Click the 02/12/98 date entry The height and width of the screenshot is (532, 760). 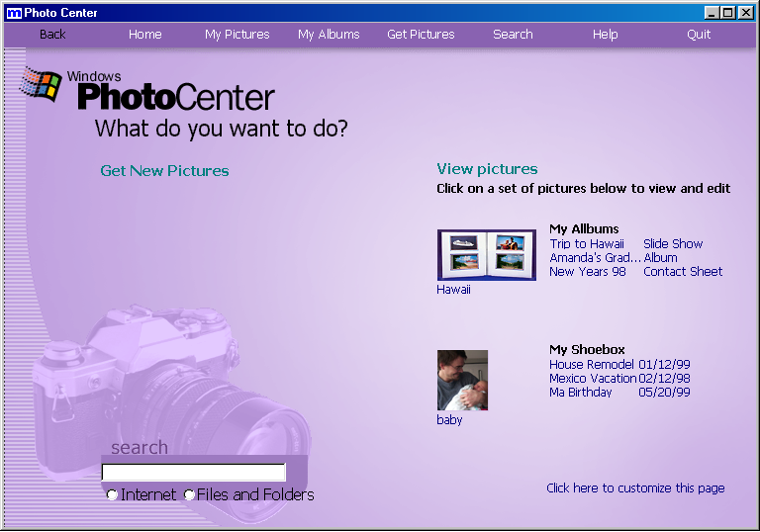coord(664,379)
